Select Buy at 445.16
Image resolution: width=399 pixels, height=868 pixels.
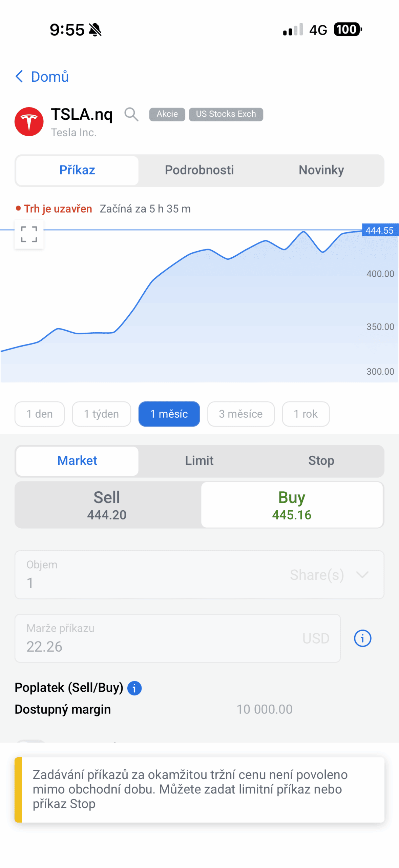pos(292,505)
